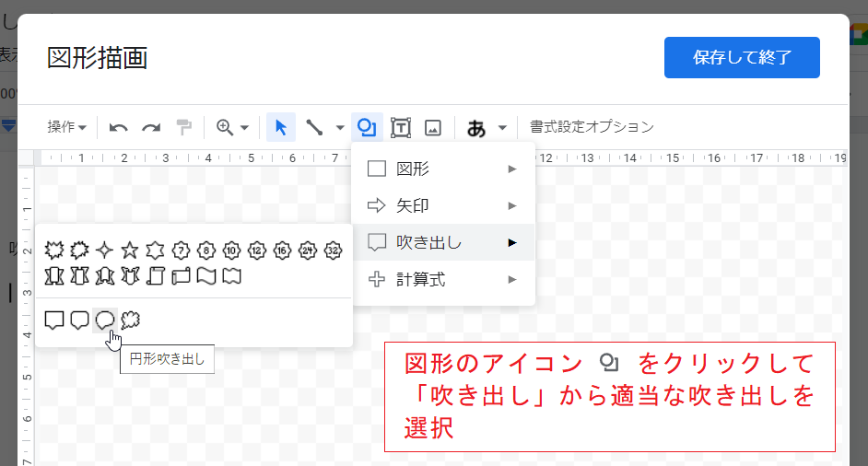The image size is (868, 466).
Task: Insert the 7-point star shape
Action: click(x=181, y=250)
